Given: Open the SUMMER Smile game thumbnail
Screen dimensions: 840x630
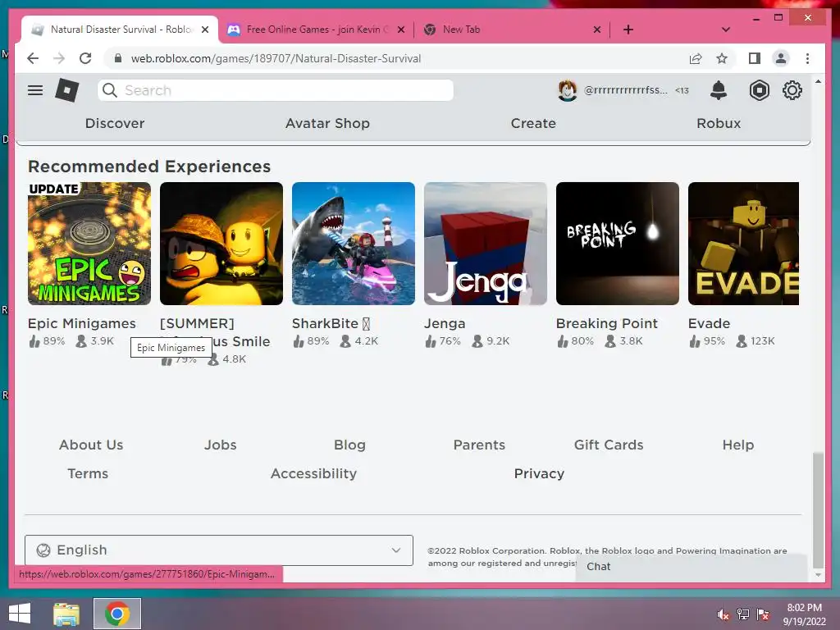Looking at the screenshot, I should [221, 243].
